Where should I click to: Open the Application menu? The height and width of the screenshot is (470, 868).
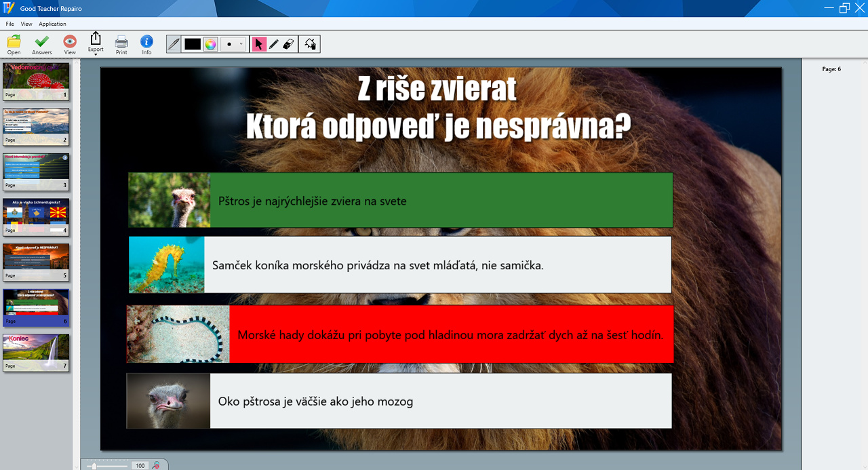pyautogui.click(x=52, y=23)
